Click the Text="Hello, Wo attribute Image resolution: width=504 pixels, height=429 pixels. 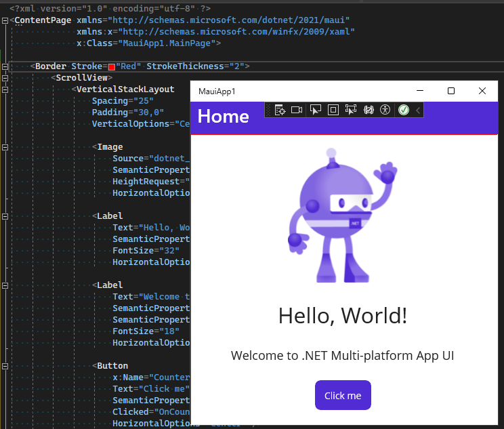[151, 228]
